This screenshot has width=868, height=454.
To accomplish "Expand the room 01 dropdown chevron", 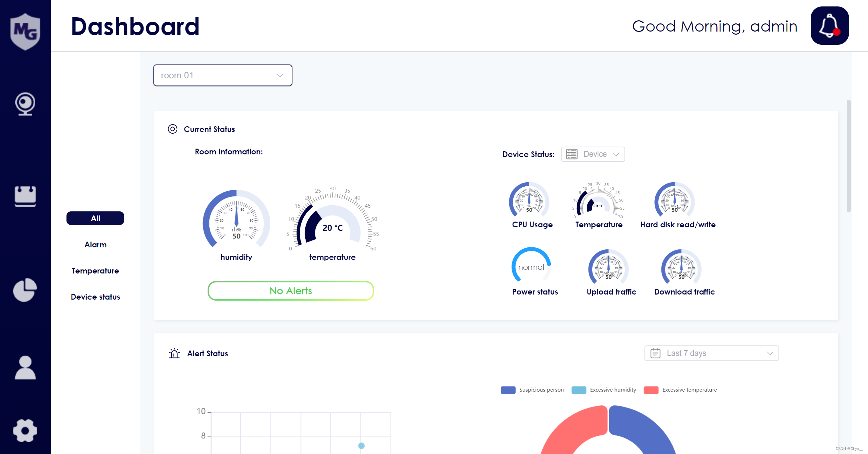I will pyautogui.click(x=280, y=75).
